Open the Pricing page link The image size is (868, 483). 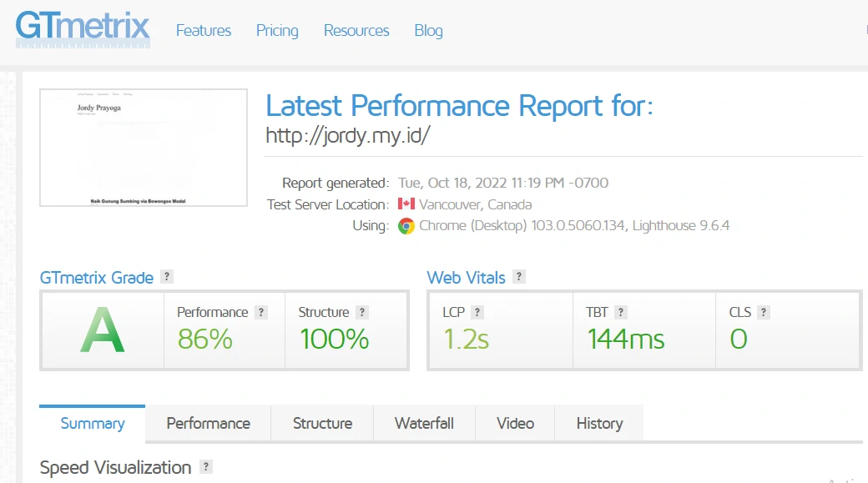pyautogui.click(x=277, y=30)
